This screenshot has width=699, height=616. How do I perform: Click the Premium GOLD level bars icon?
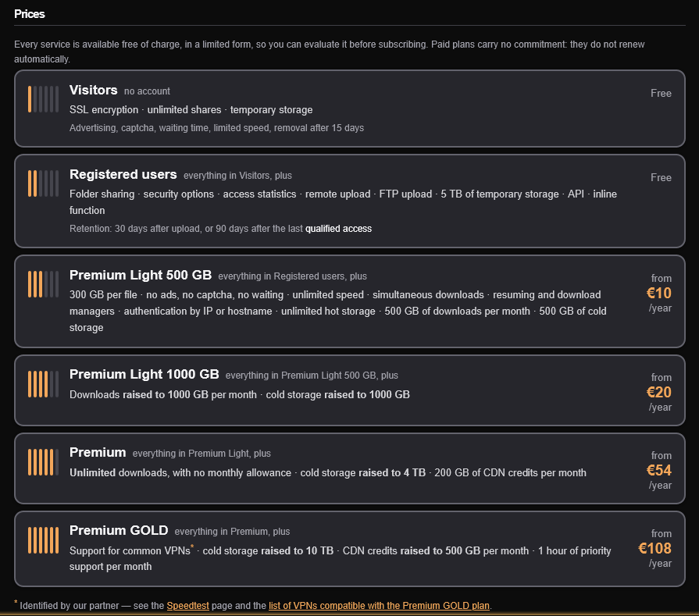coord(43,539)
